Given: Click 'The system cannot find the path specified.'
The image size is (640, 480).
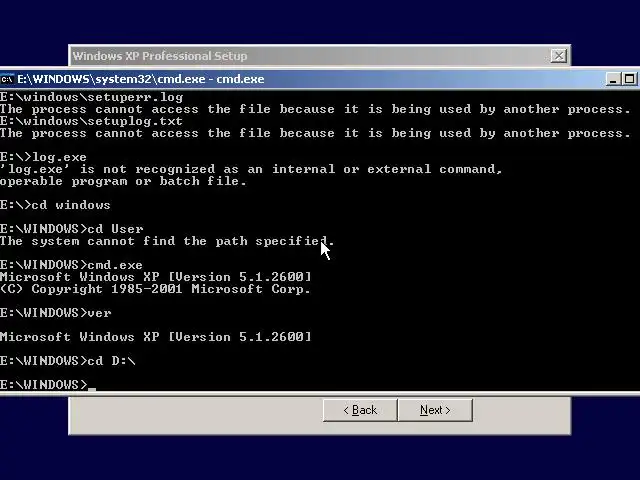Looking at the screenshot, I should coord(167,241).
